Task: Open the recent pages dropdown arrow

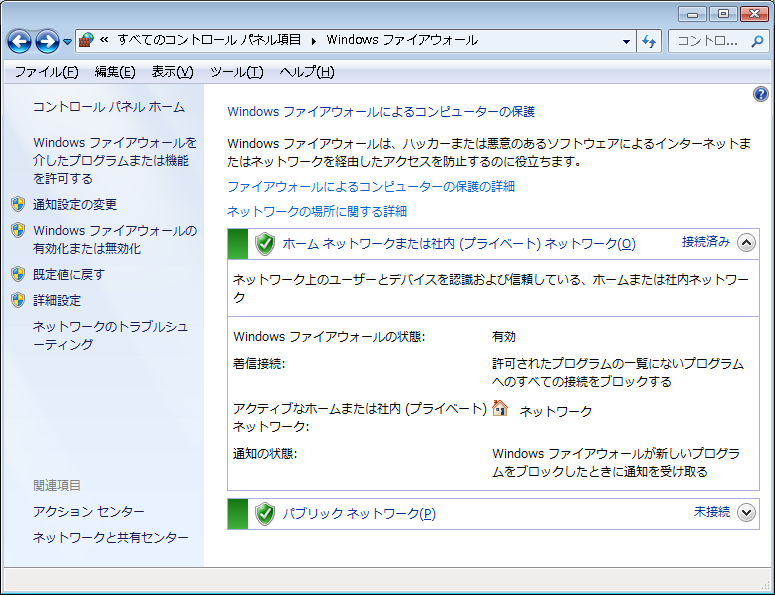Action: pyautogui.click(x=67, y=42)
